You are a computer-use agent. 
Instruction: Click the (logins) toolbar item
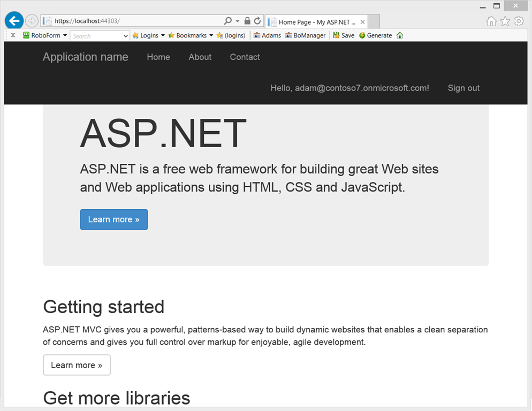[x=231, y=35]
